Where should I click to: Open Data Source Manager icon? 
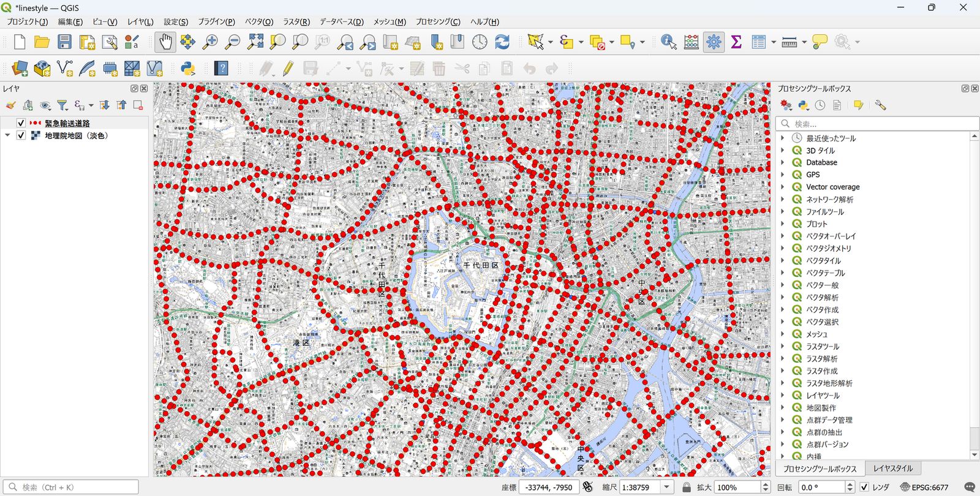(20, 68)
